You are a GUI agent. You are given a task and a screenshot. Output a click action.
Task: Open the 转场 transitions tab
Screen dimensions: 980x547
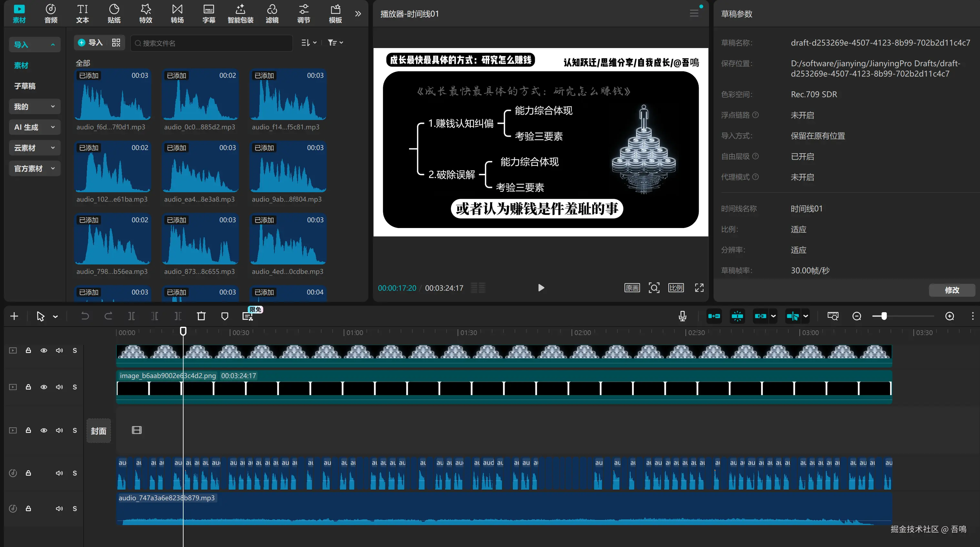tap(177, 13)
